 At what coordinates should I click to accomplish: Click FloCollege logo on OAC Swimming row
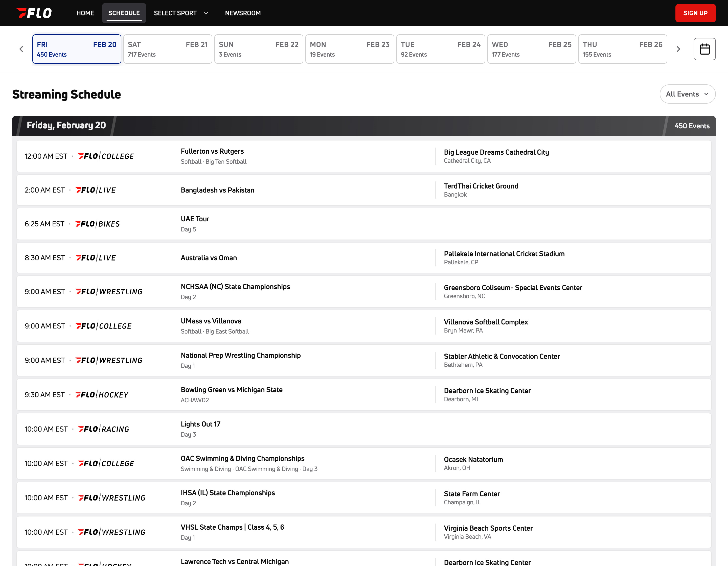coord(106,463)
